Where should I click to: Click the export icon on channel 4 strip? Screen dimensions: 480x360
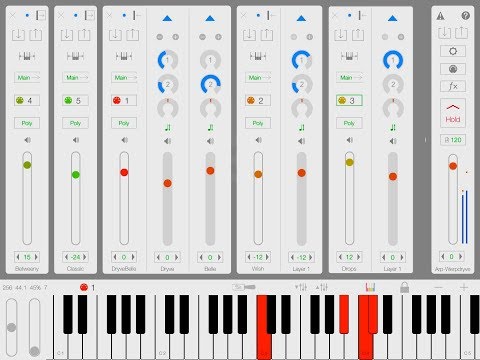[x=36, y=34]
